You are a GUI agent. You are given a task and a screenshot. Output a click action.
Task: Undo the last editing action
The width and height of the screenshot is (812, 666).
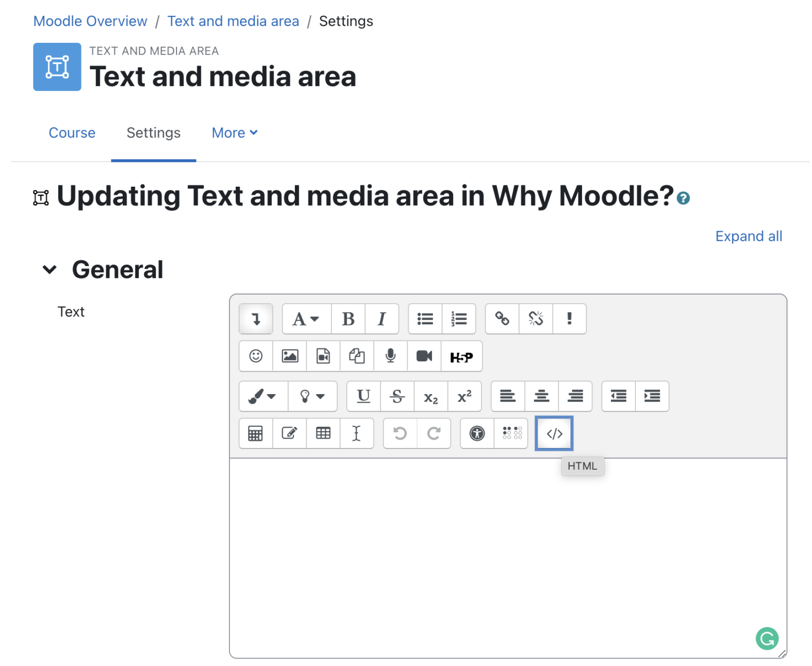399,433
